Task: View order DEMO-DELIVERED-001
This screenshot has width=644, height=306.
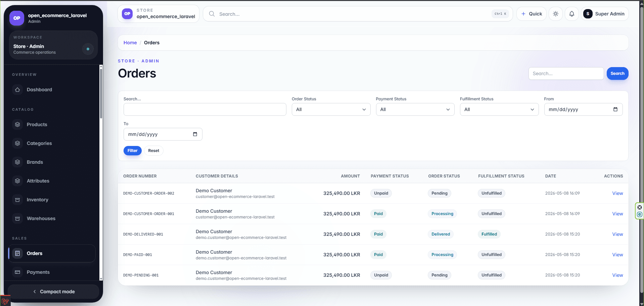Action: 617,234
